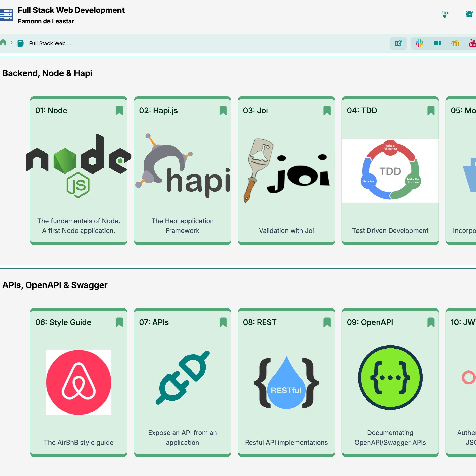This screenshot has height=476, width=476.
Task: Click 'The AirBnB style guide' description text
Action: (79, 443)
